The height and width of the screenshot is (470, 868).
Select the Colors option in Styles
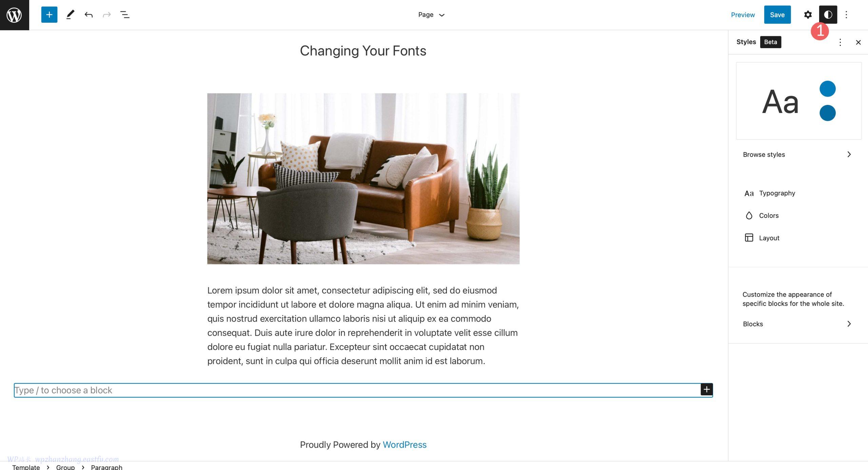coord(768,215)
